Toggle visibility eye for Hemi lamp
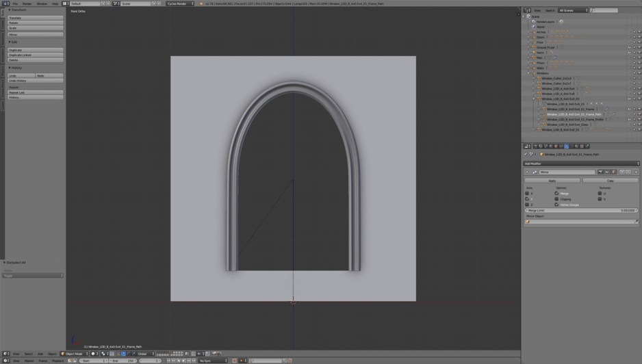This screenshot has height=364, width=642. [x=629, y=53]
